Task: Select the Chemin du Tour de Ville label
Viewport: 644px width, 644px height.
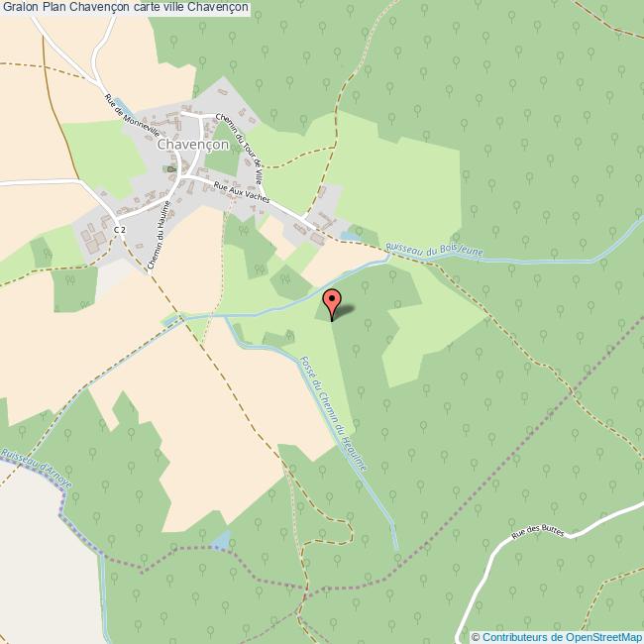Action: (x=240, y=149)
